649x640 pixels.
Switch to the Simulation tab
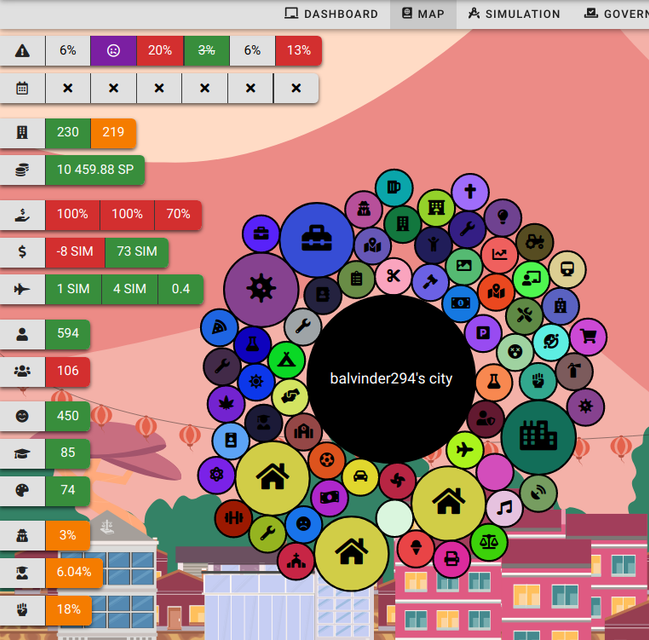(x=514, y=14)
